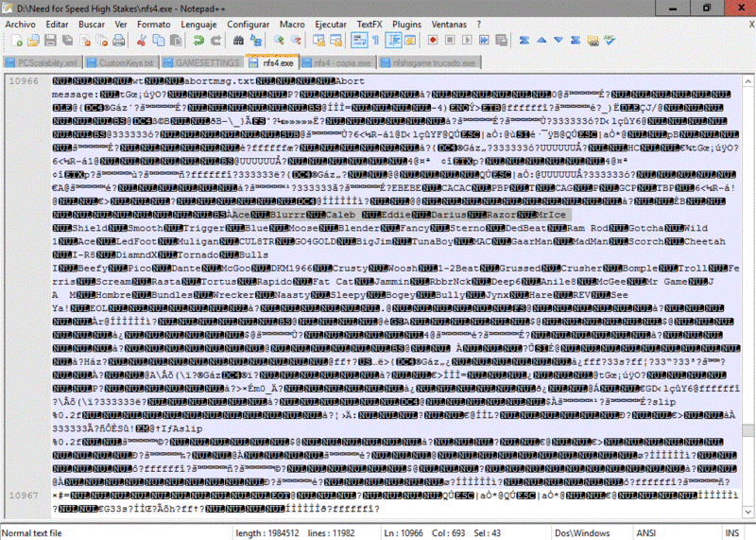Screen dimensions: 756x540
Task: Click the New file toolbar icon
Action: tap(16, 41)
